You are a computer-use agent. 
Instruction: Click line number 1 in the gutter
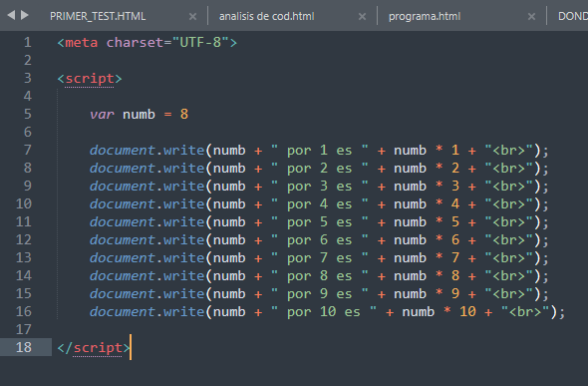pyautogui.click(x=27, y=42)
